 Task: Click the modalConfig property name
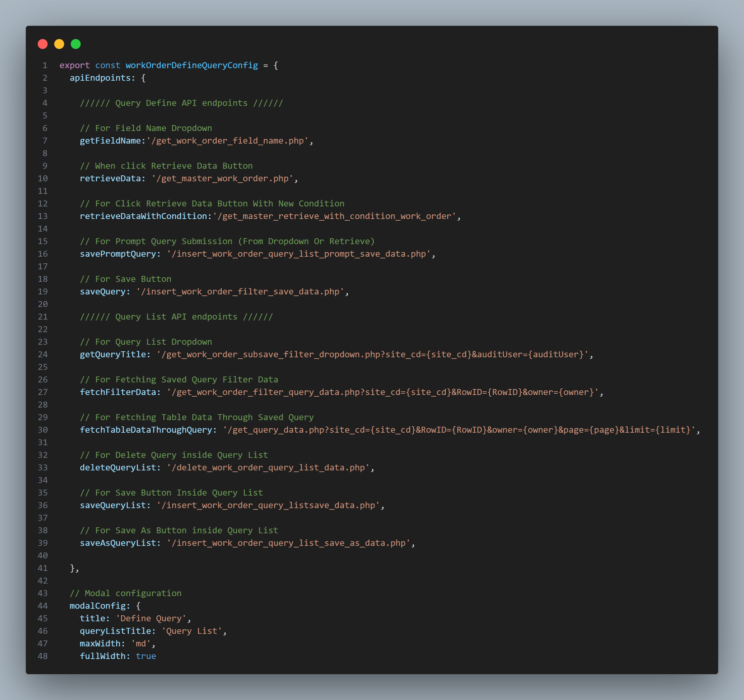click(x=97, y=606)
